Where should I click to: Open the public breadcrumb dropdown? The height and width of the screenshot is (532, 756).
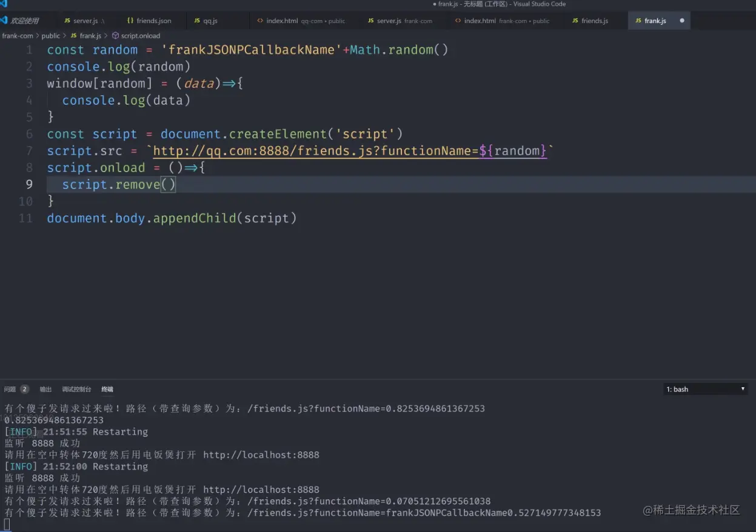point(50,35)
